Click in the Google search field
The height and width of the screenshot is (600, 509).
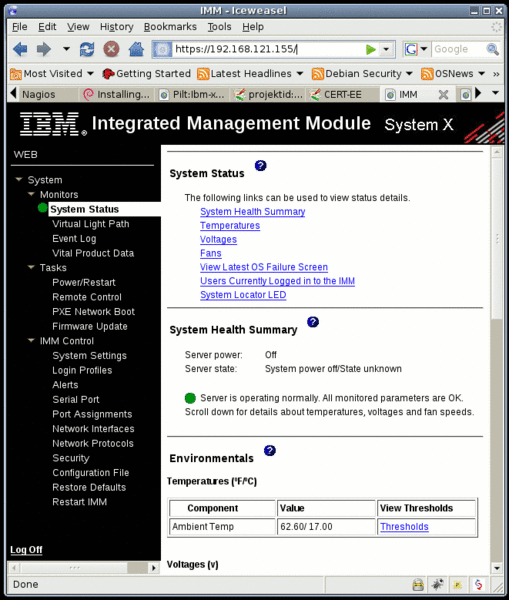(x=458, y=49)
